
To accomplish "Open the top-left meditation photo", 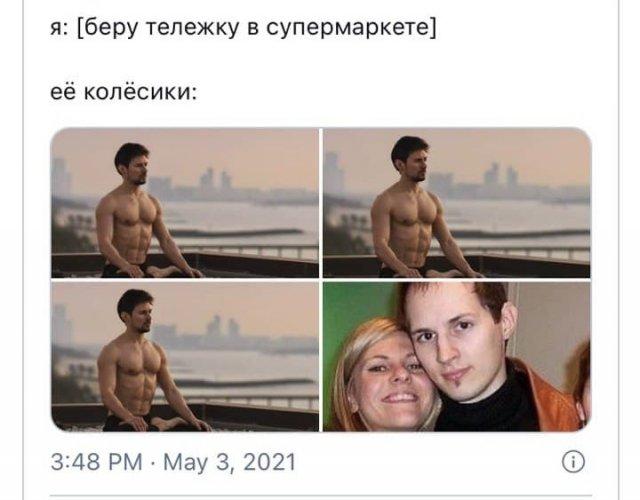I will 184,203.
